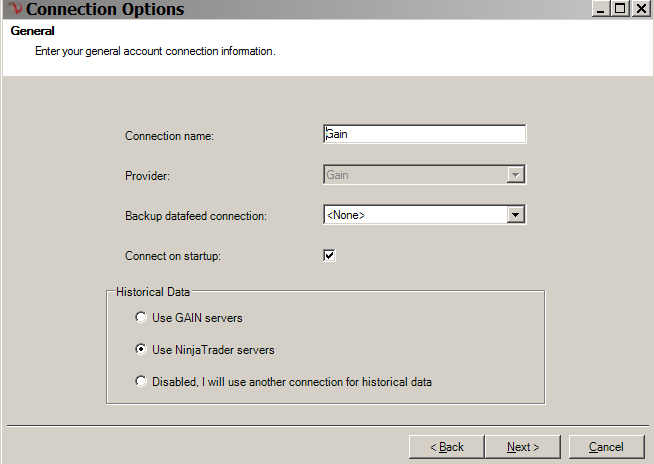The height and width of the screenshot is (464, 654).
Task: Open the Backup datafeed connection dropdown arrow
Action: point(516,215)
